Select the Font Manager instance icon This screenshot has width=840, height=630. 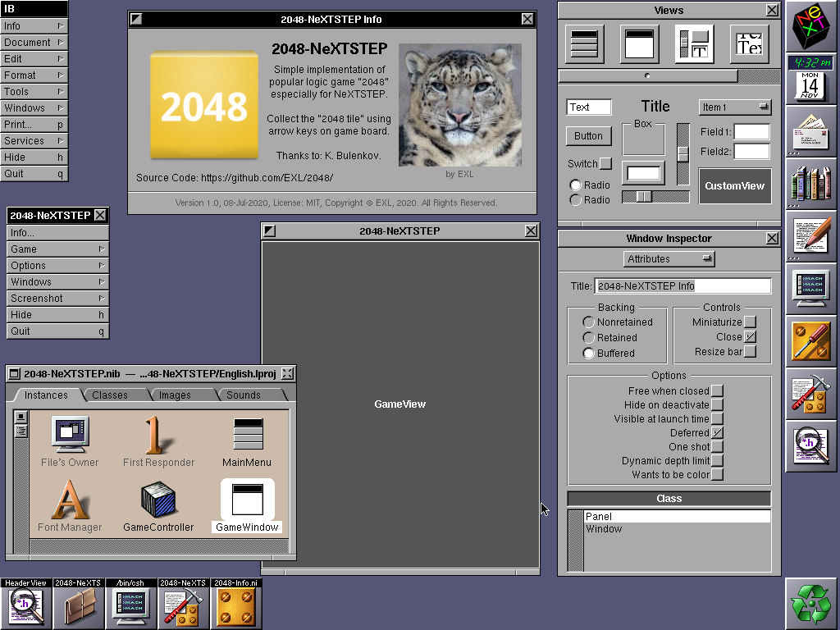tap(71, 500)
